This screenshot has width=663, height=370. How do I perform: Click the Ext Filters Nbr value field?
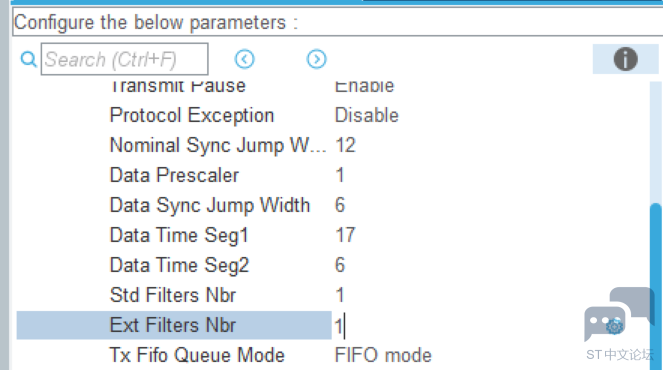point(490,326)
